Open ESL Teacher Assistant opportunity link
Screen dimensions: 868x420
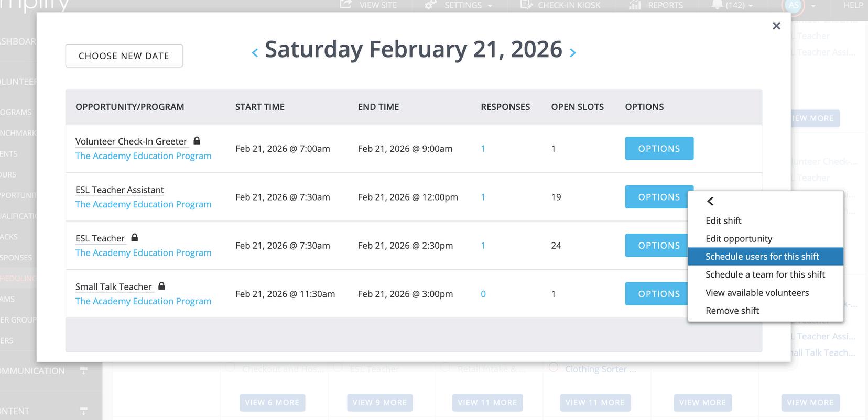click(120, 190)
